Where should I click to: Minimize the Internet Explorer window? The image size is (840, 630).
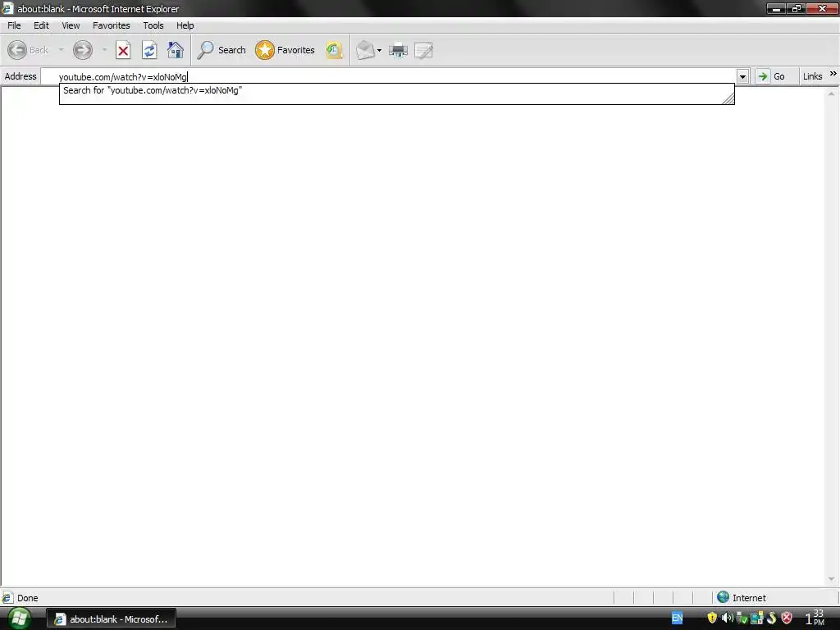click(776, 8)
